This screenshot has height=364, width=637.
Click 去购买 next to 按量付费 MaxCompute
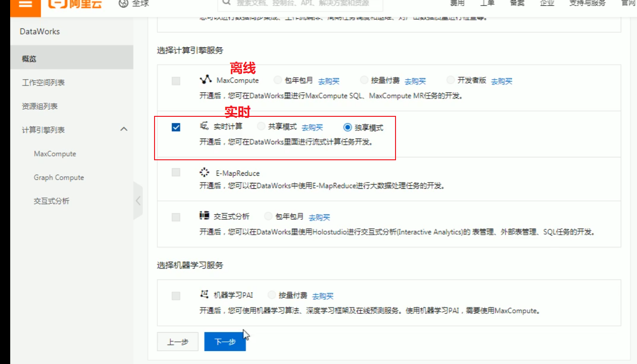pos(415,81)
